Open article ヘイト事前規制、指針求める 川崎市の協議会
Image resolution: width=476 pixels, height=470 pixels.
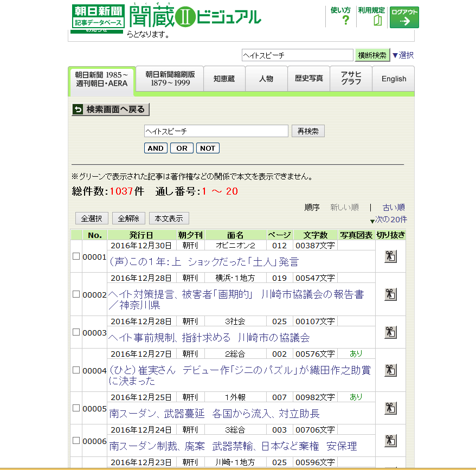click(x=209, y=338)
